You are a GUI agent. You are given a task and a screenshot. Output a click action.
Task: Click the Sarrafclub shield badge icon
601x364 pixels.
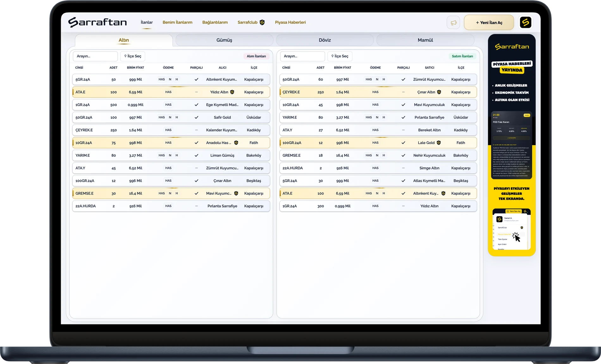262,22
